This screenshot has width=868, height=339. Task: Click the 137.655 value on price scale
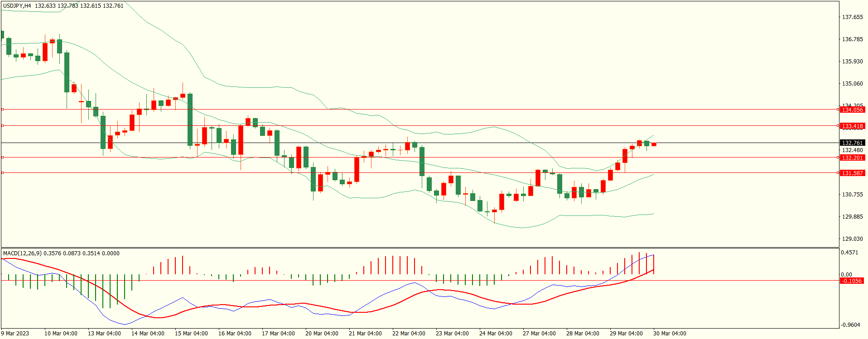(852, 17)
